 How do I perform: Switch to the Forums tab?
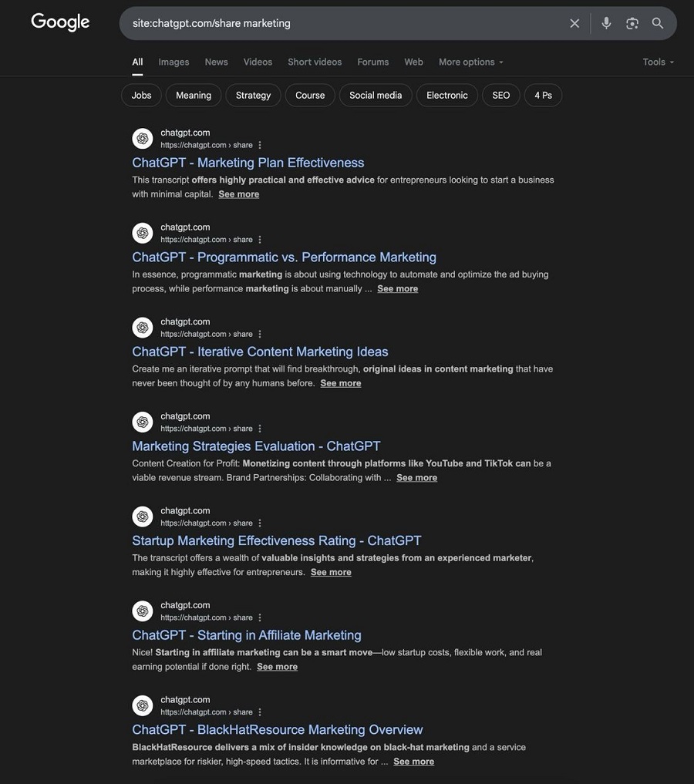click(373, 62)
